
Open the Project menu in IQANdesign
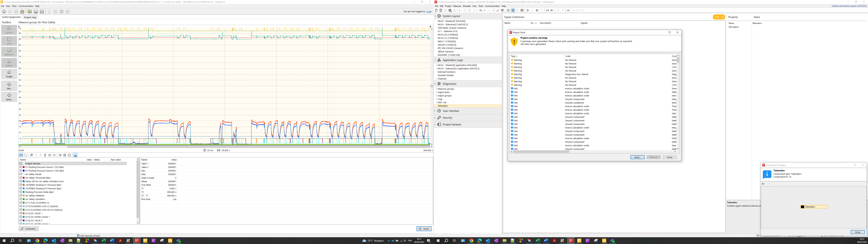448,6
